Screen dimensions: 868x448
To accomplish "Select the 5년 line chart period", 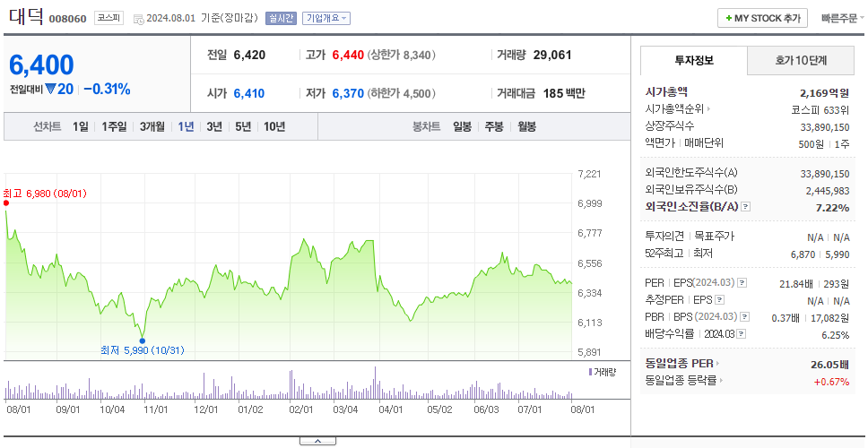I will tap(243, 126).
